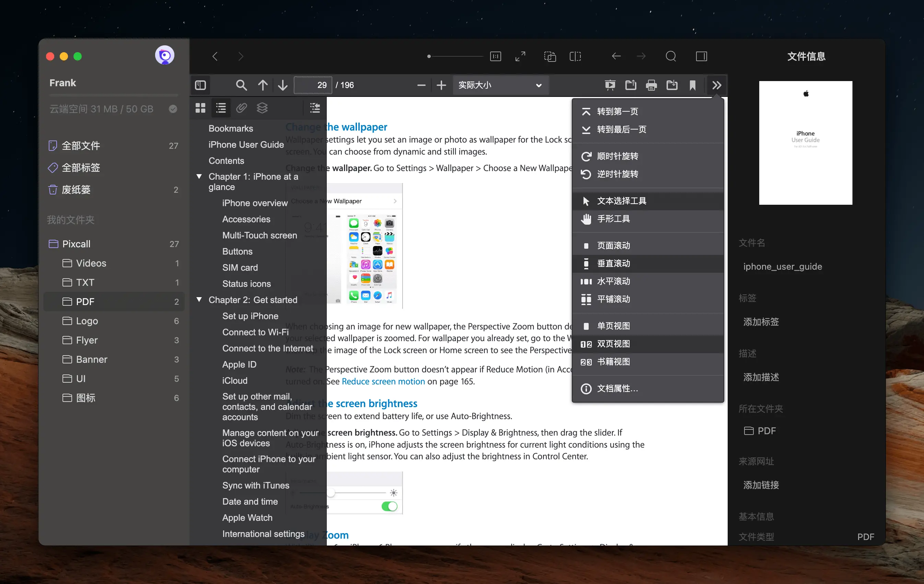The height and width of the screenshot is (584, 924).
Task: Print the document with printer icon
Action: [651, 85]
